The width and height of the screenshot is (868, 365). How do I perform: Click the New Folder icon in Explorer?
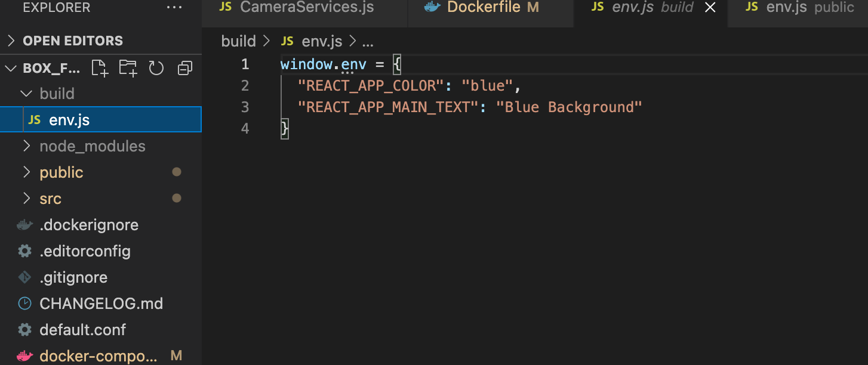(x=128, y=68)
